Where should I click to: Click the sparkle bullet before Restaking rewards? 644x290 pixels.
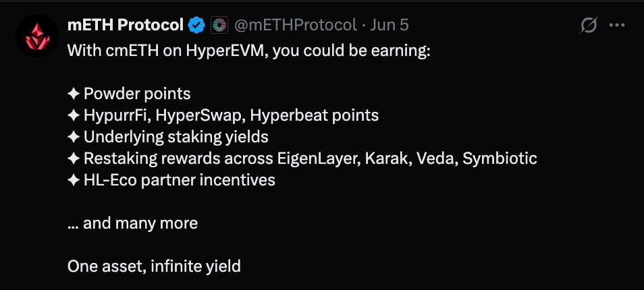[x=73, y=158]
